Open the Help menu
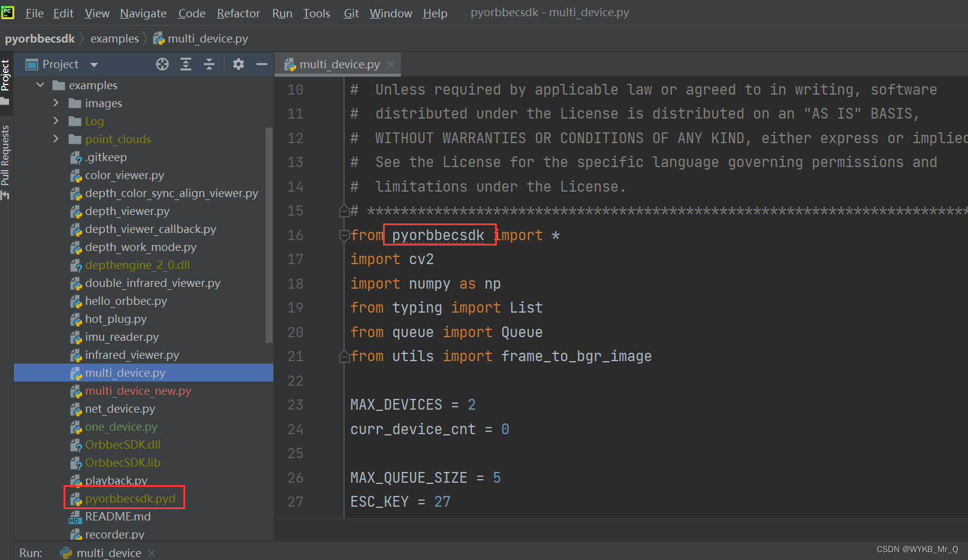This screenshot has width=968, height=560. coord(435,13)
